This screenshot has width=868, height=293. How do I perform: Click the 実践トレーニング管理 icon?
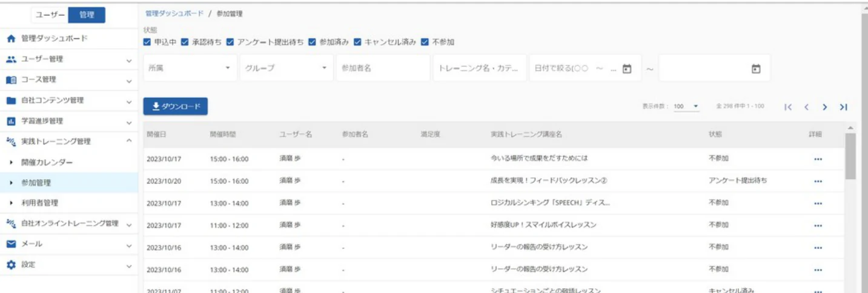(x=11, y=142)
